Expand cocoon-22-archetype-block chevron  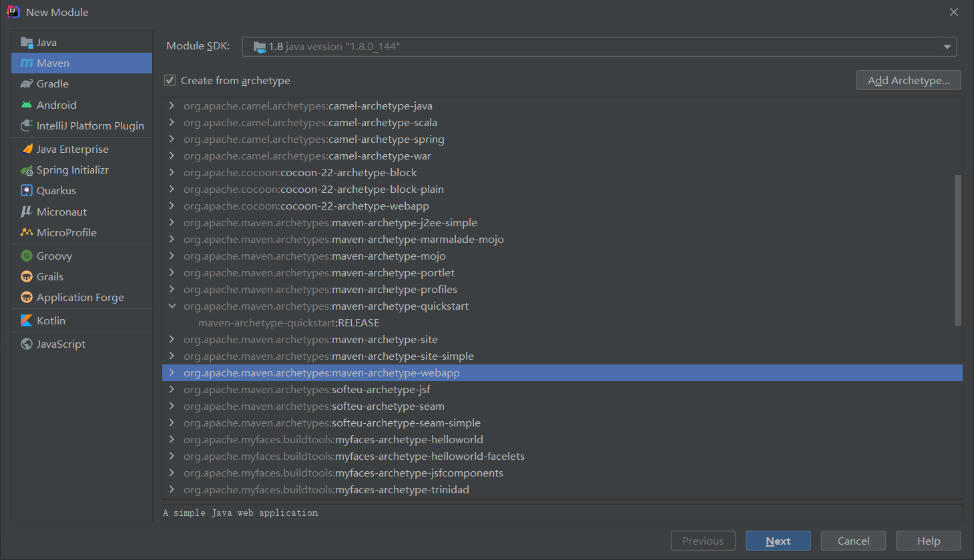point(172,172)
